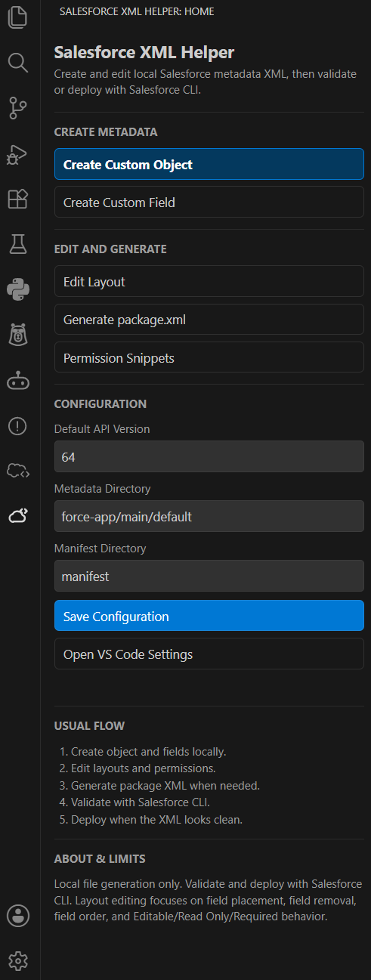The height and width of the screenshot is (980, 371).
Task: Open the Extensions view
Action: (17, 199)
